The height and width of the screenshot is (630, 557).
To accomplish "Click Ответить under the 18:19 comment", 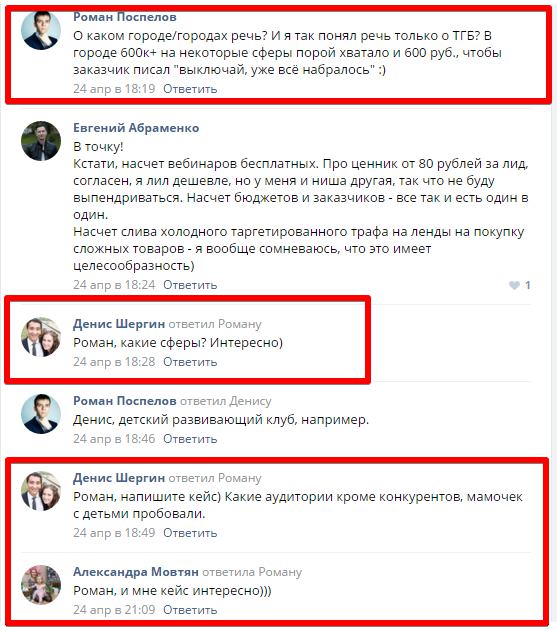I will point(190,89).
